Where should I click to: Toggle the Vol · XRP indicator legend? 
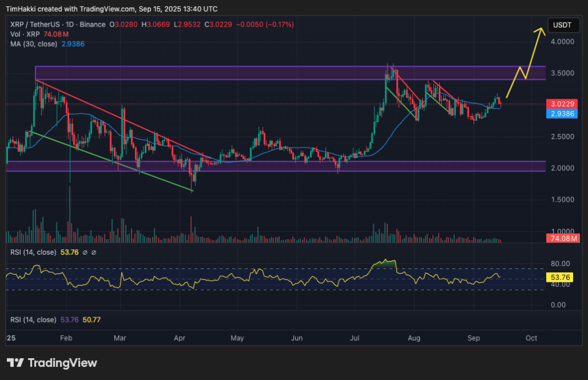23,34
